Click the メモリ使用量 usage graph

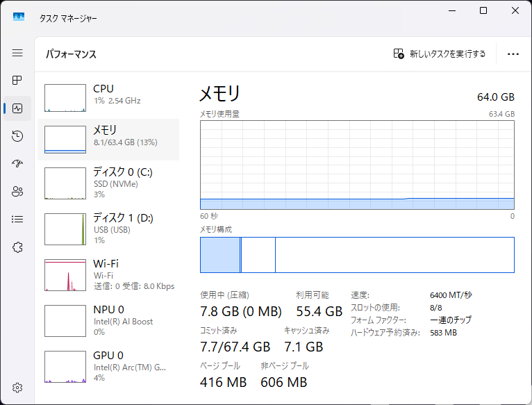pyautogui.click(x=357, y=165)
